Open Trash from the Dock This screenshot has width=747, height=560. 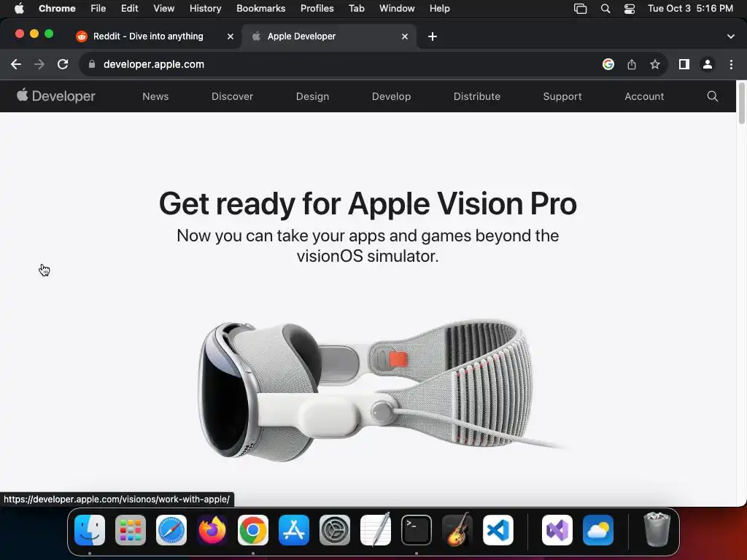(x=657, y=530)
